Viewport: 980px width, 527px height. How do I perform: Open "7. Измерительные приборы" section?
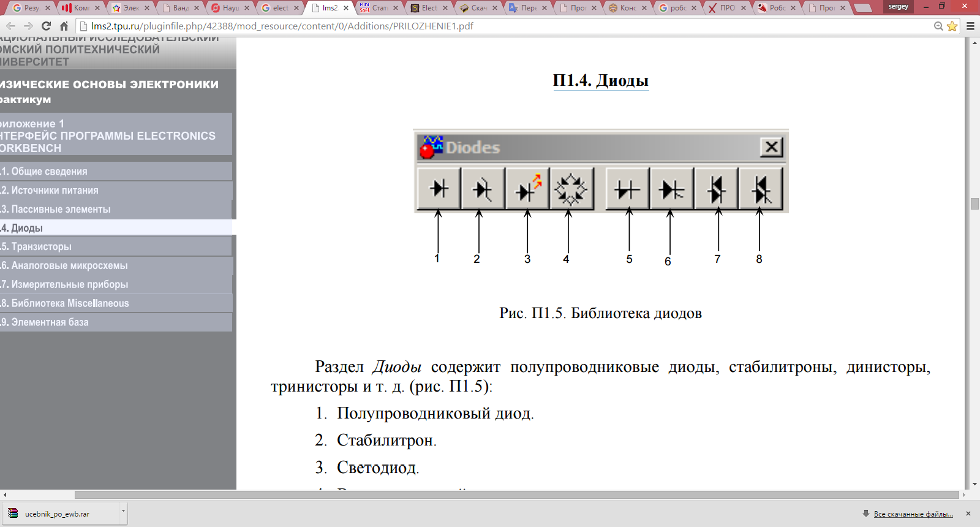[116, 284]
